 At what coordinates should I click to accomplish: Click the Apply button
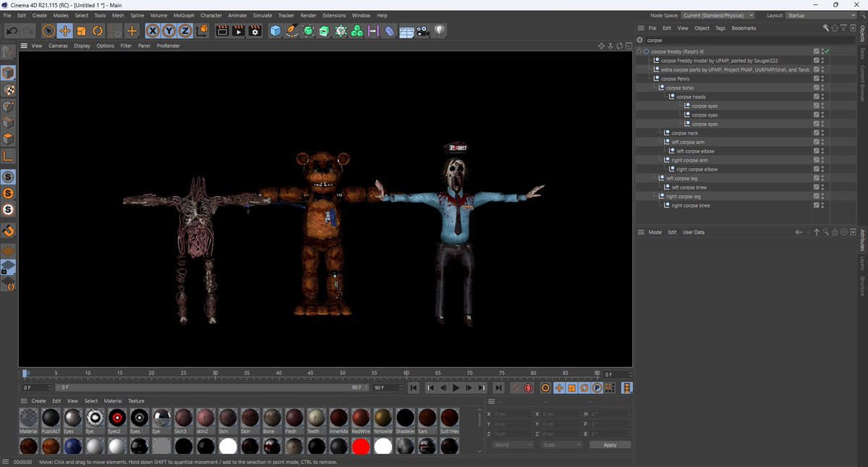[610, 445]
